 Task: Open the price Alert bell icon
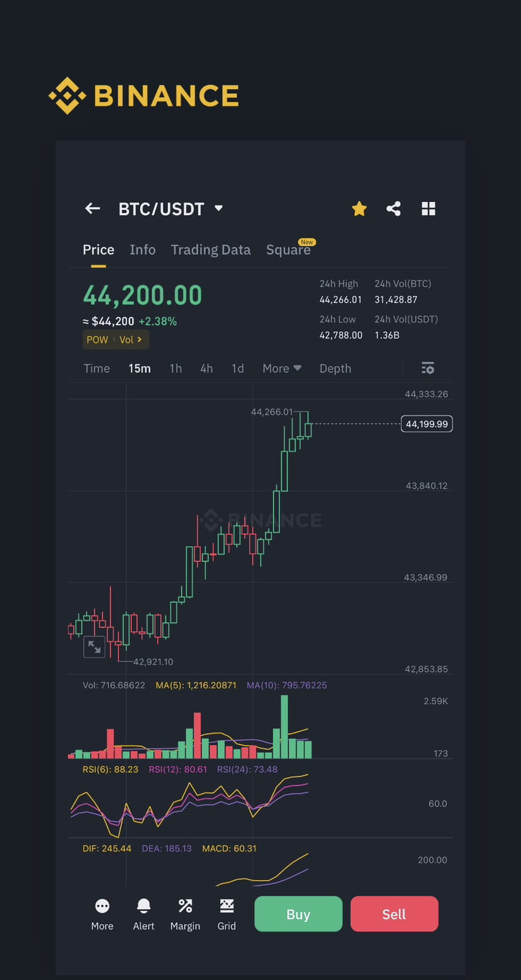143,906
